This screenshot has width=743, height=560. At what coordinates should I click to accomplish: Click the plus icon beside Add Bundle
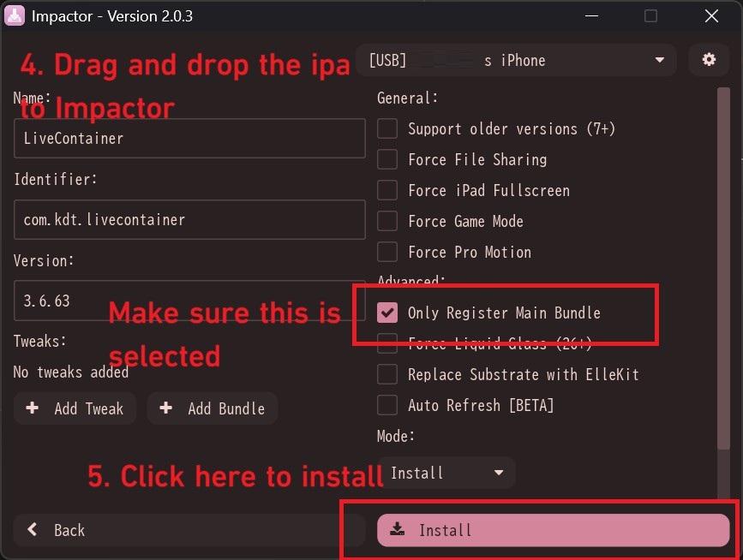point(166,408)
